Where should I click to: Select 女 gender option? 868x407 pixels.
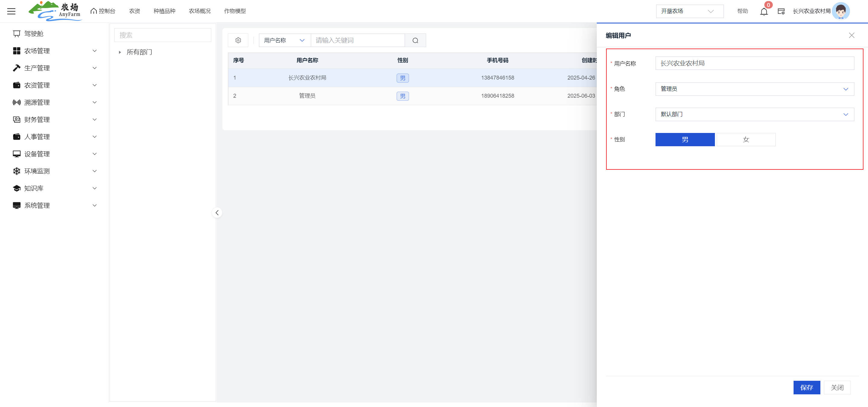coord(746,140)
